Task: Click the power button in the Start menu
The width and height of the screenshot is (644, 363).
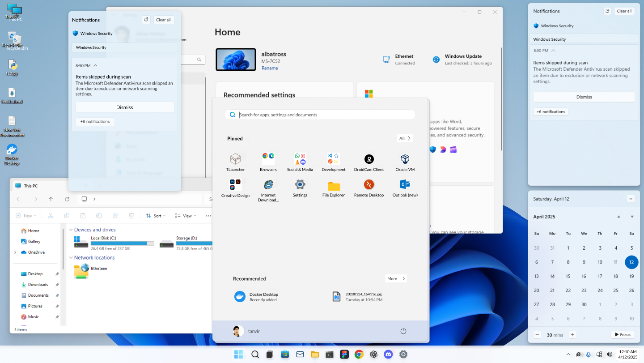Action: [x=403, y=331]
